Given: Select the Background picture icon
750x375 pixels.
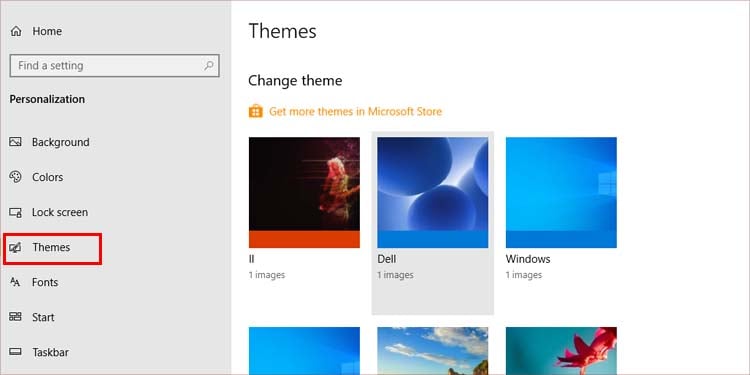Looking at the screenshot, I should pos(15,142).
